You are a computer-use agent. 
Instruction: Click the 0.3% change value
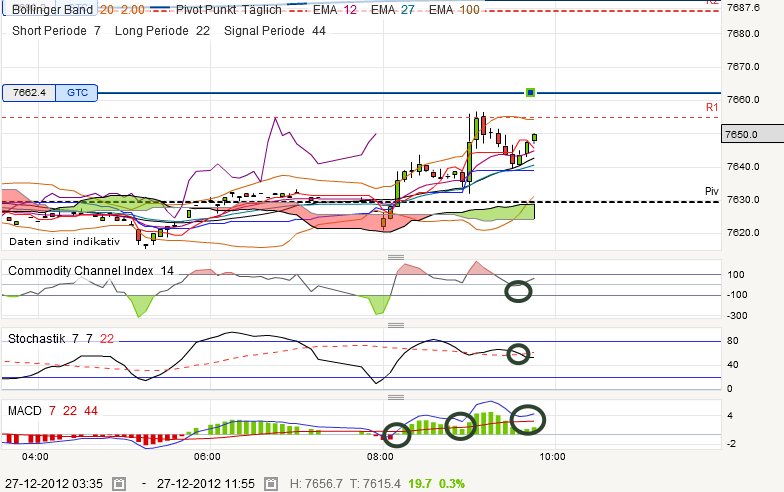pyautogui.click(x=452, y=484)
